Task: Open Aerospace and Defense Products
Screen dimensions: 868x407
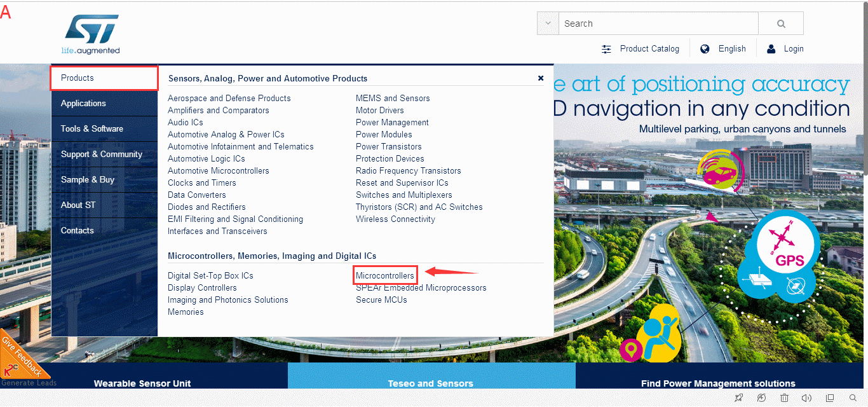Action: click(229, 99)
